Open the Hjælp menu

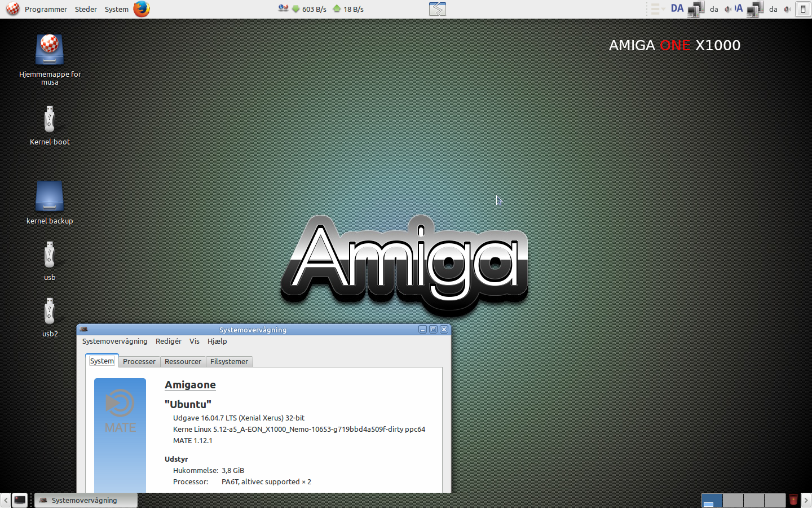pyautogui.click(x=217, y=341)
